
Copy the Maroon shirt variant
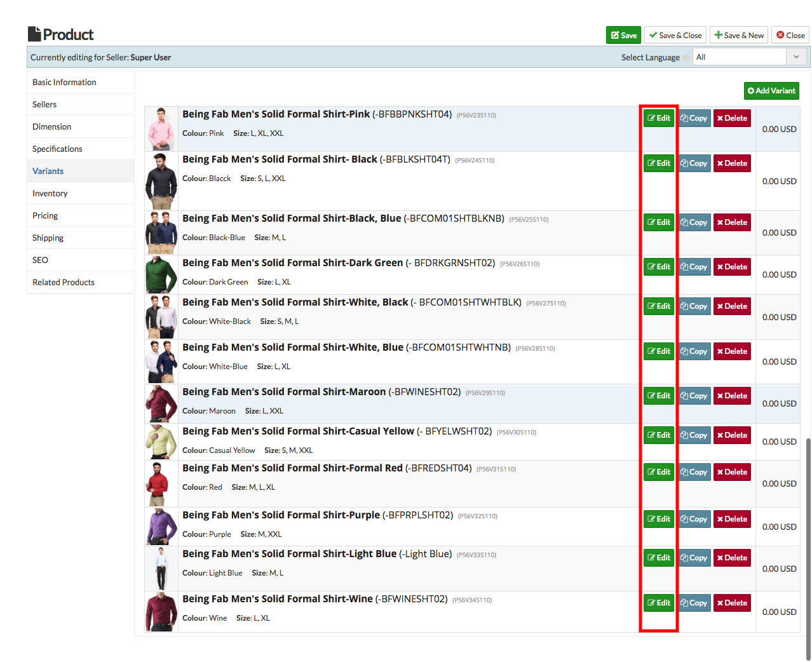point(694,396)
